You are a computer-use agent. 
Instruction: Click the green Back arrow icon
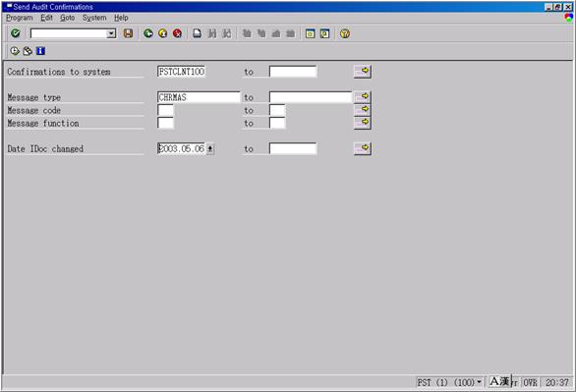pyautogui.click(x=148, y=33)
